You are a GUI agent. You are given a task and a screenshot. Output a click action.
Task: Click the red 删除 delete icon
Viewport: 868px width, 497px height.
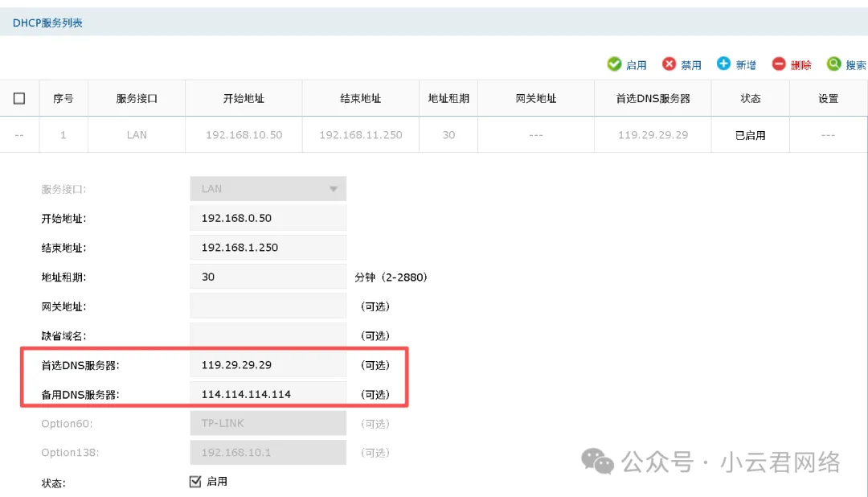click(778, 64)
